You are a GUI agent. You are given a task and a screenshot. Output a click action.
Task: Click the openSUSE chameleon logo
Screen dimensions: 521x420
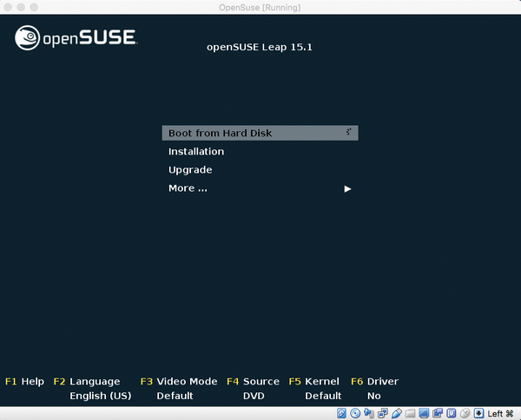(x=27, y=37)
